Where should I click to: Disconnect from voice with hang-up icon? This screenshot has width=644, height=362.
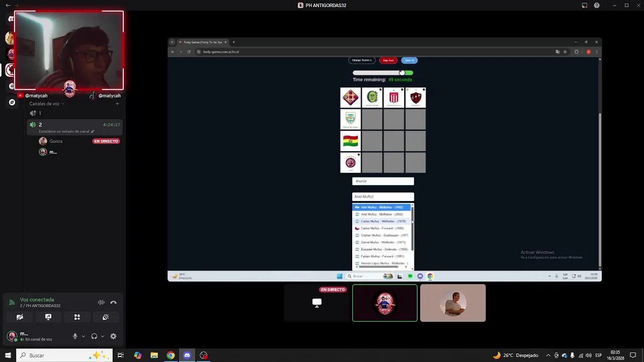[x=113, y=302]
